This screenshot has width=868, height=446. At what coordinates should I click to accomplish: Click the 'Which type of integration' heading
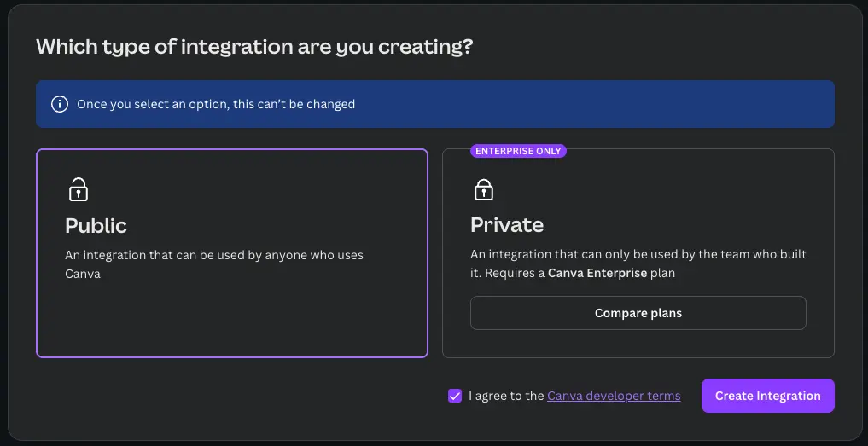254,47
